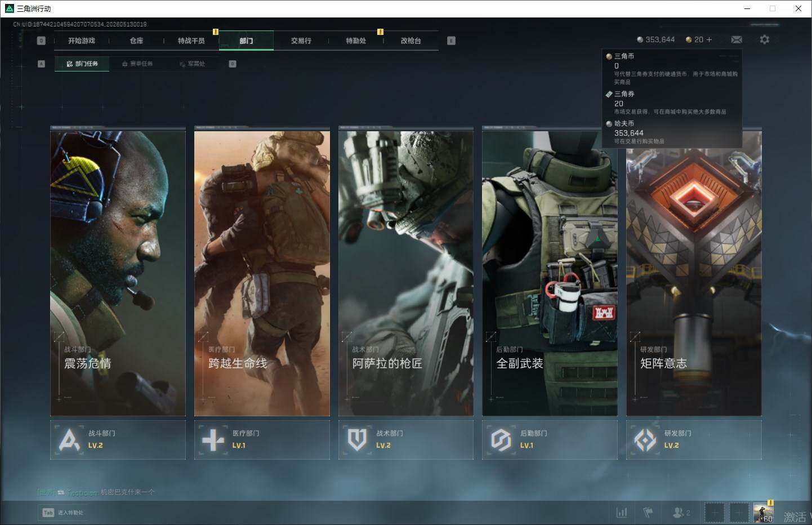
Task: Click the first empty squad slot
Action: [714, 513]
